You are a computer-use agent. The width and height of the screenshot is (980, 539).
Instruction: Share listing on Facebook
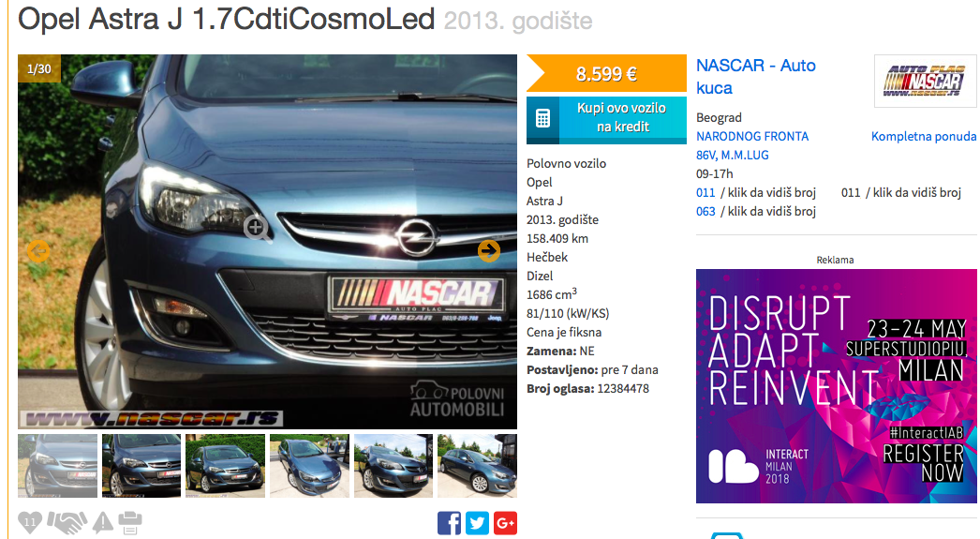pyautogui.click(x=449, y=523)
